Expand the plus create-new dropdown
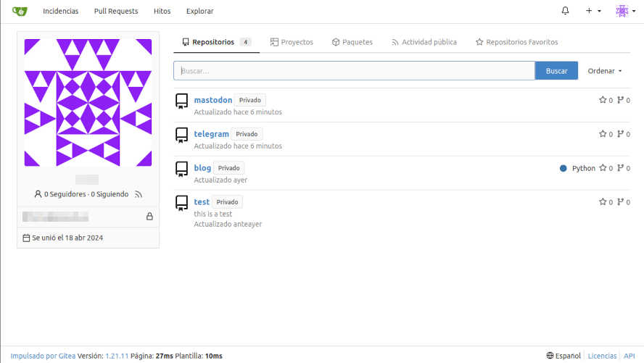 click(x=593, y=11)
